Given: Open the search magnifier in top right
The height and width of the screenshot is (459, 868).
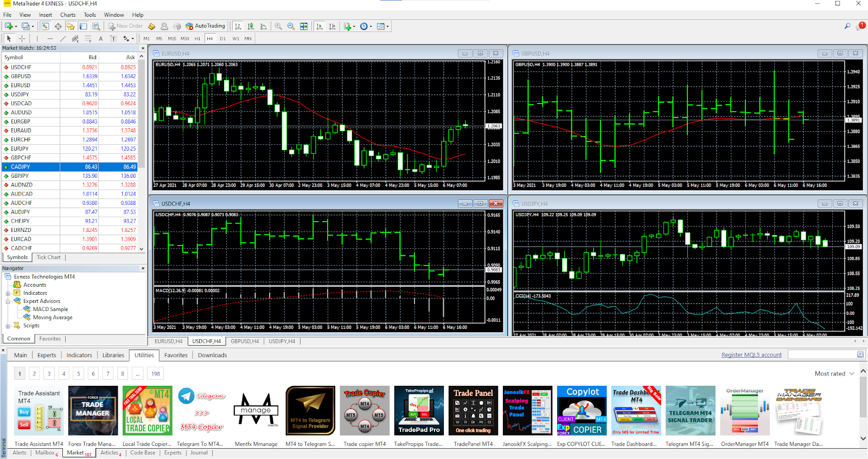Looking at the screenshot, I should [847, 26].
